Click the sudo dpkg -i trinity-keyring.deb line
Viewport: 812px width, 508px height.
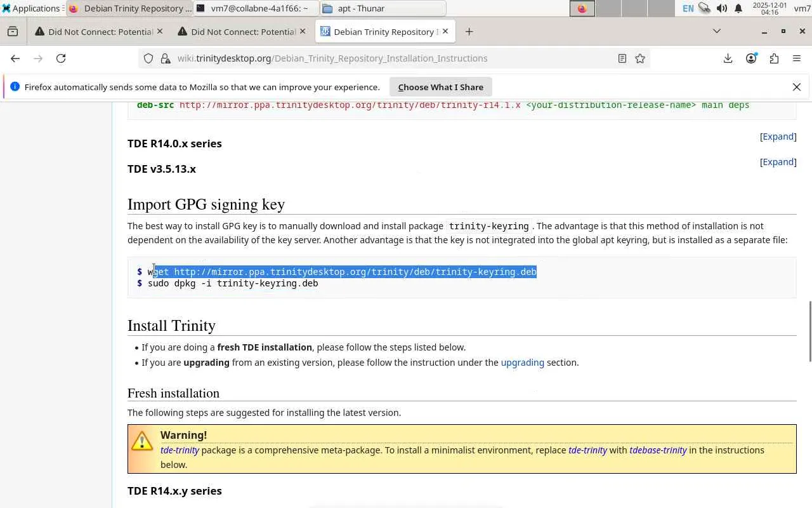pos(233,283)
